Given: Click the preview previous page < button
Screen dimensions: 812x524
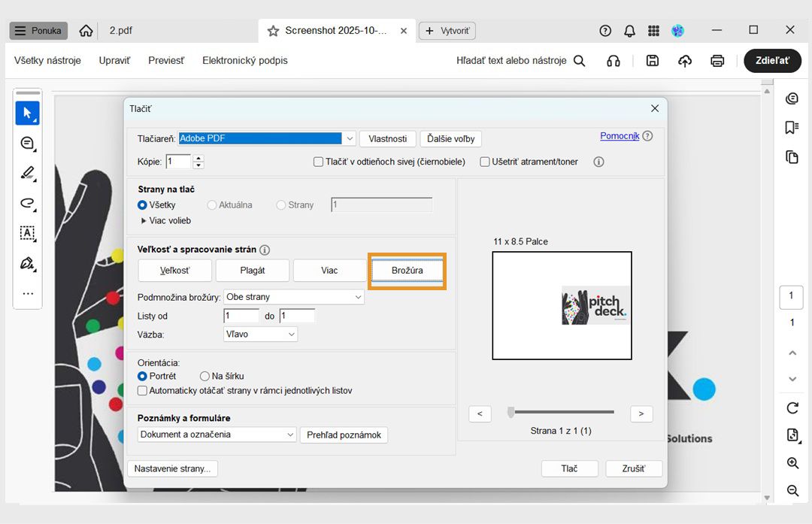Looking at the screenshot, I should click(480, 413).
